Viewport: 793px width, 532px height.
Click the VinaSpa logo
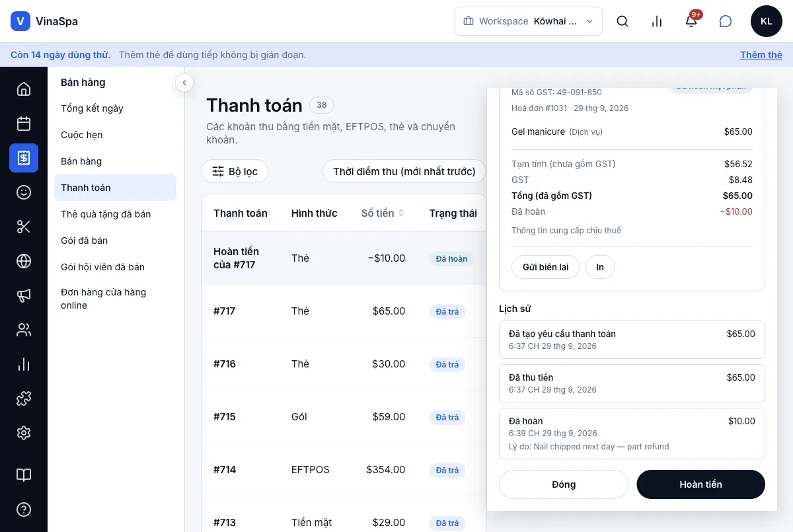pyautogui.click(x=44, y=21)
